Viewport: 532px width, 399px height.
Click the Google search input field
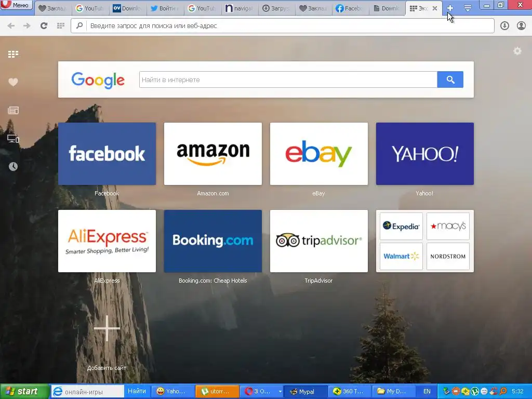point(288,79)
